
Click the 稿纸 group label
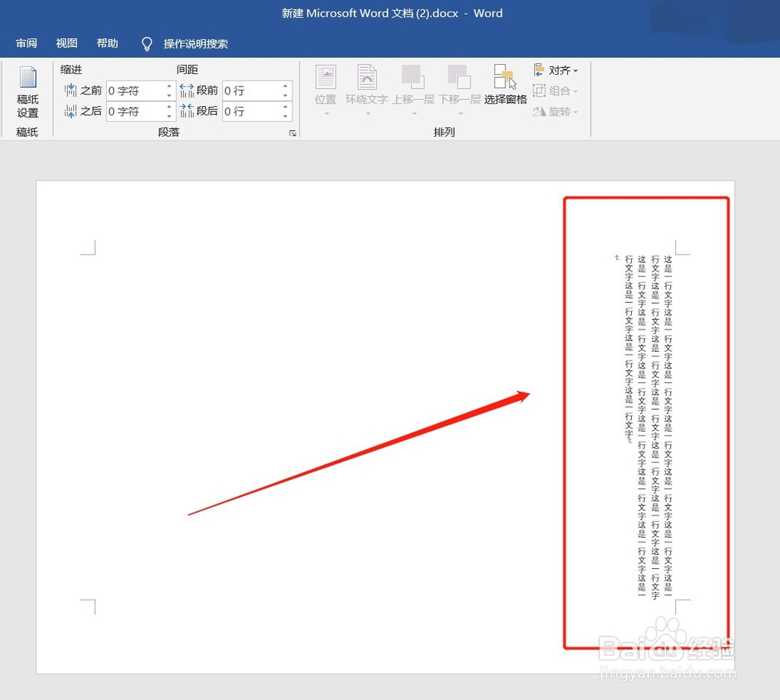27,132
